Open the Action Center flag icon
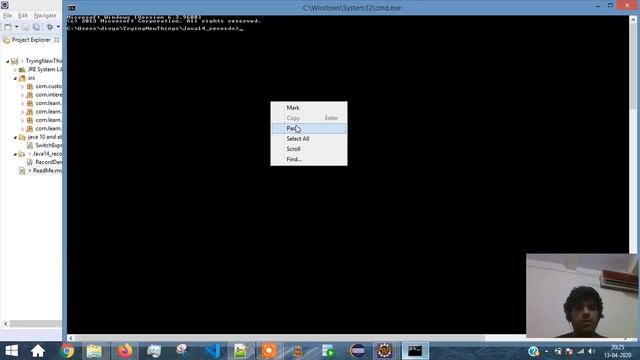Viewport: 640px width, 360px height. [569, 351]
